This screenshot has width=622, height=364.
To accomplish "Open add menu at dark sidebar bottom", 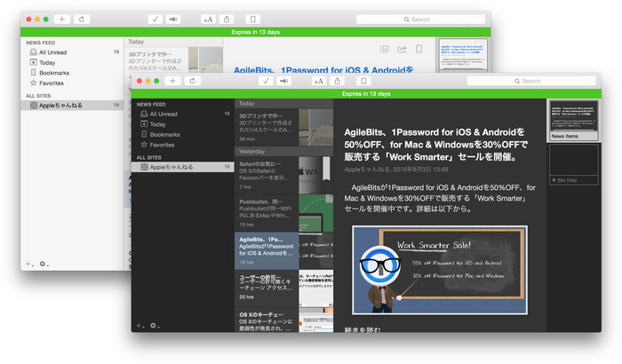I will coord(140,326).
